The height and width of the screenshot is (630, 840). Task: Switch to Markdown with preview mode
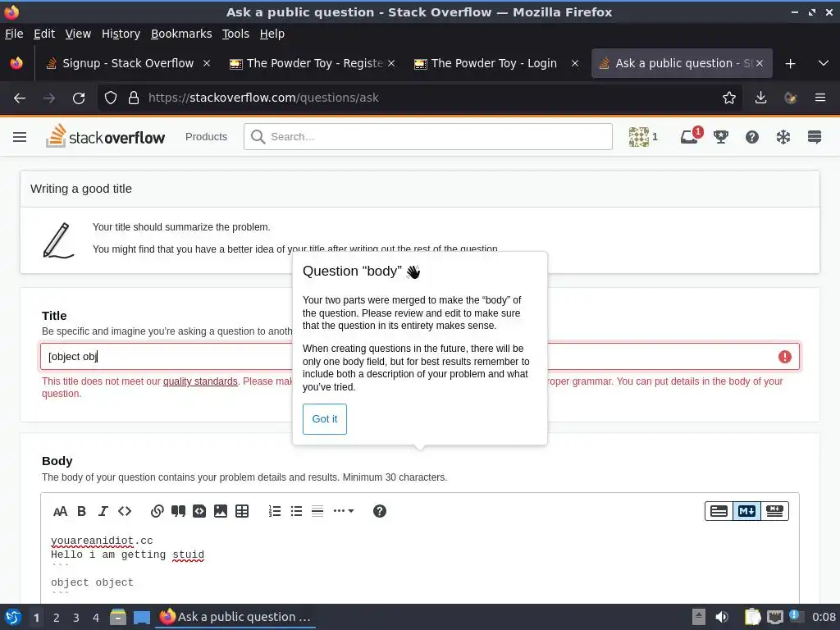pyautogui.click(x=774, y=511)
